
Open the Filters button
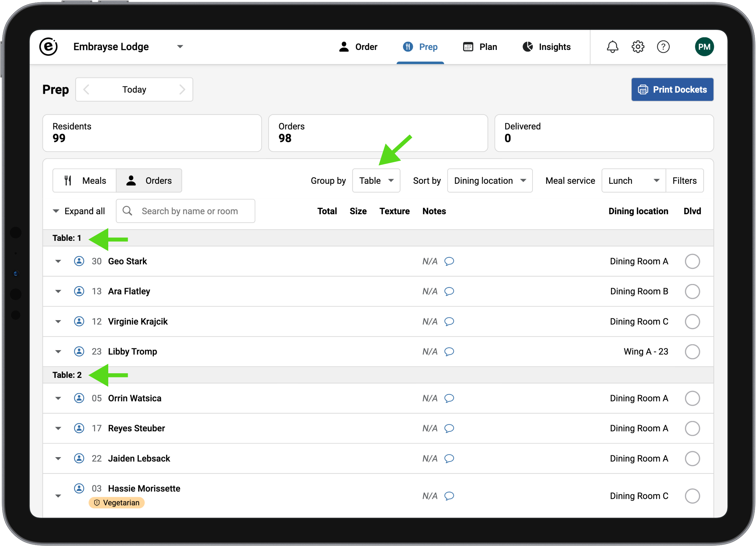tap(684, 181)
